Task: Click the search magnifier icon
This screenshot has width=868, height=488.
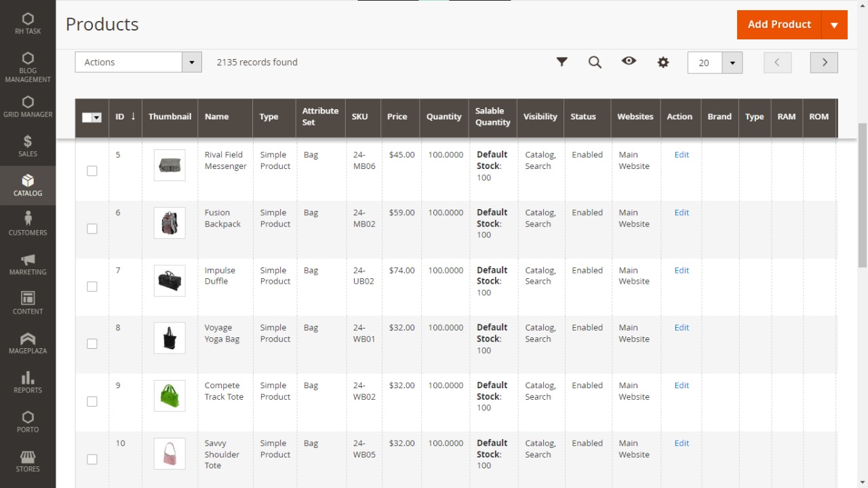Action: pos(595,62)
